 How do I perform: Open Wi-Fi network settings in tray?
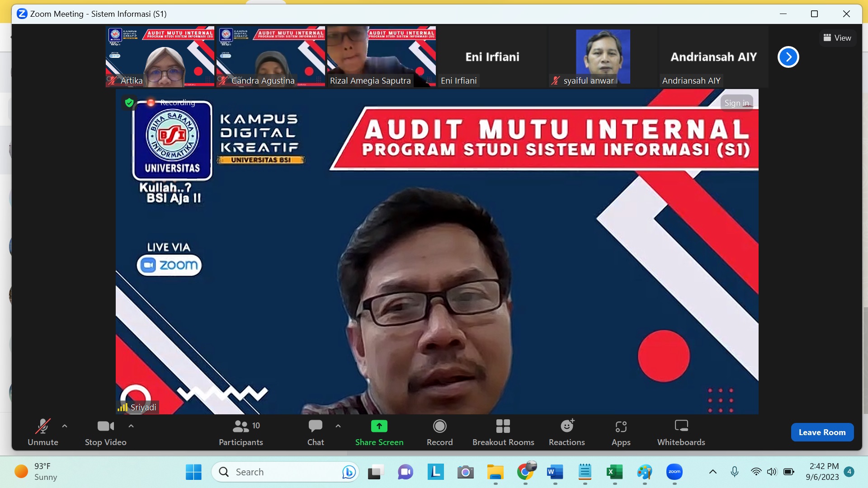pyautogui.click(x=756, y=472)
